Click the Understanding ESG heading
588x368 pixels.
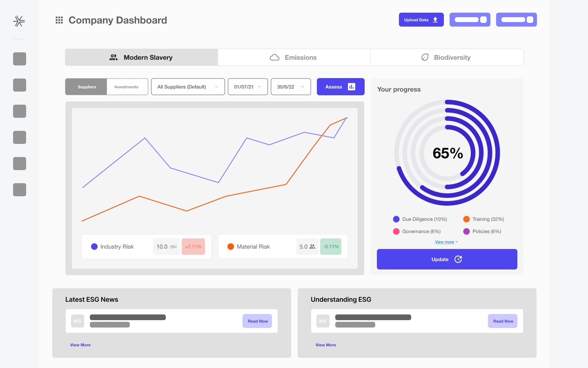coord(341,299)
